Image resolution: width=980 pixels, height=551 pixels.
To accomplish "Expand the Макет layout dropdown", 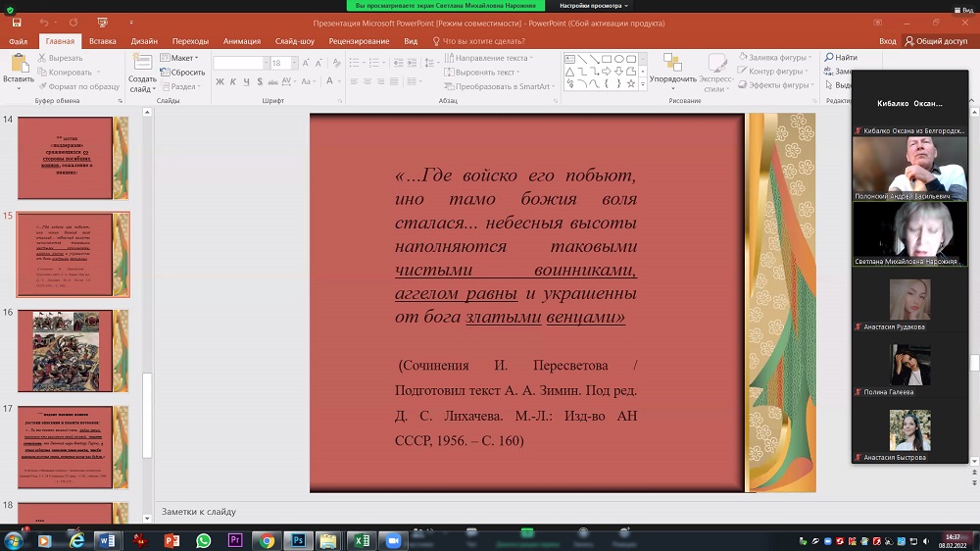I will coord(182,58).
